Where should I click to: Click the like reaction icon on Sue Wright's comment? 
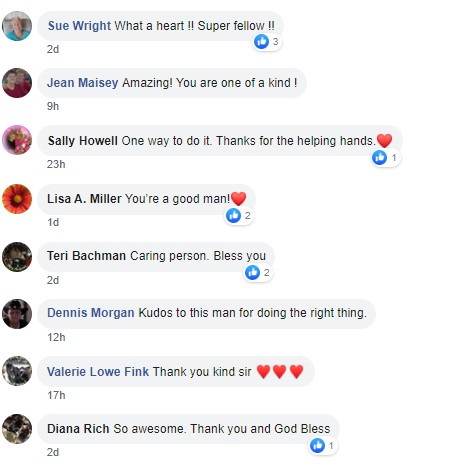(261, 41)
